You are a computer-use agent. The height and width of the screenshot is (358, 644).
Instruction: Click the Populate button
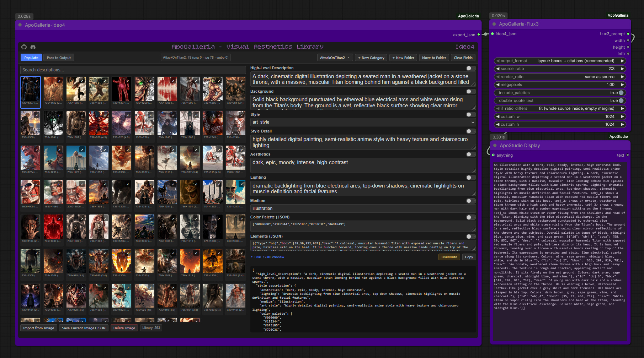(x=31, y=58)
